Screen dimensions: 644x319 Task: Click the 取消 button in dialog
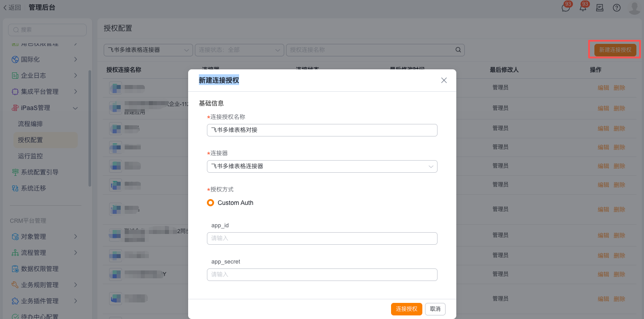coord(435,309)
